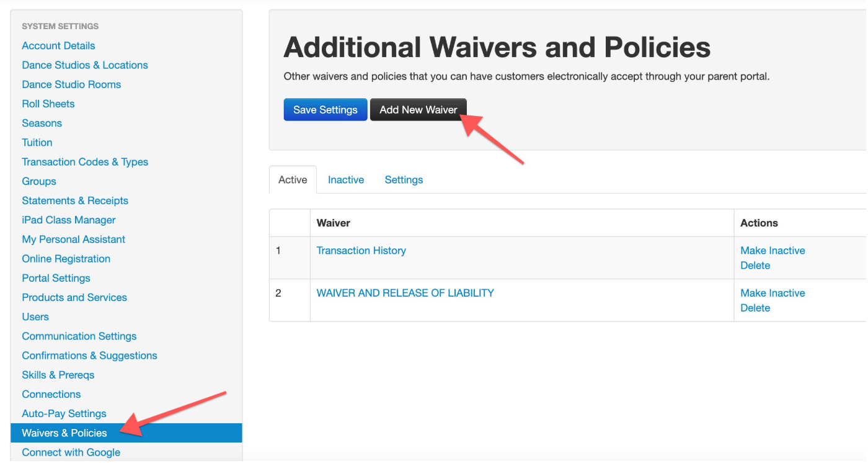Open Dance Studios & Locations
Viewport: 868px width, 463px height.
85,65
